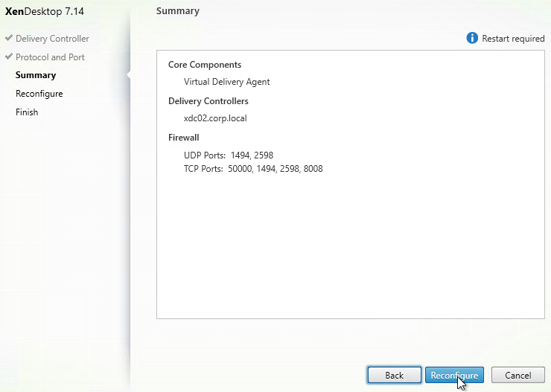Select the Summary step in sidebar
The image size is (551, 392).
tap(36, 75)
